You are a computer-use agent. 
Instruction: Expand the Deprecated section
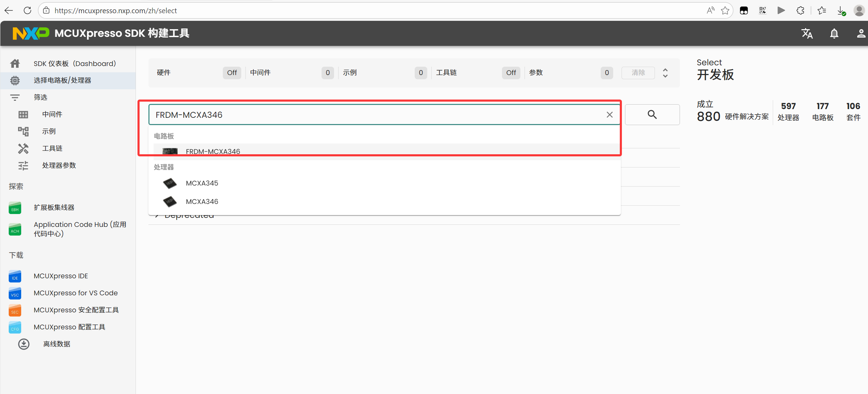coord(157,215)
